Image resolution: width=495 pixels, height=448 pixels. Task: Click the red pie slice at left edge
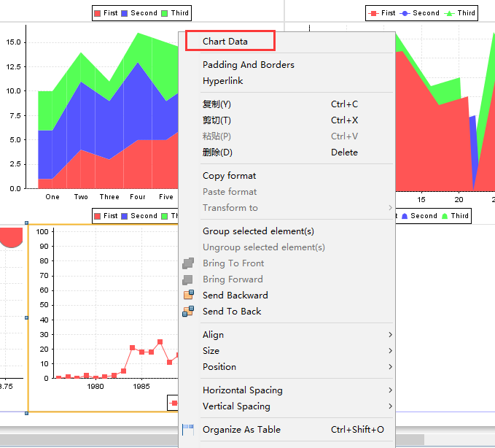click(x=12, y=237)
